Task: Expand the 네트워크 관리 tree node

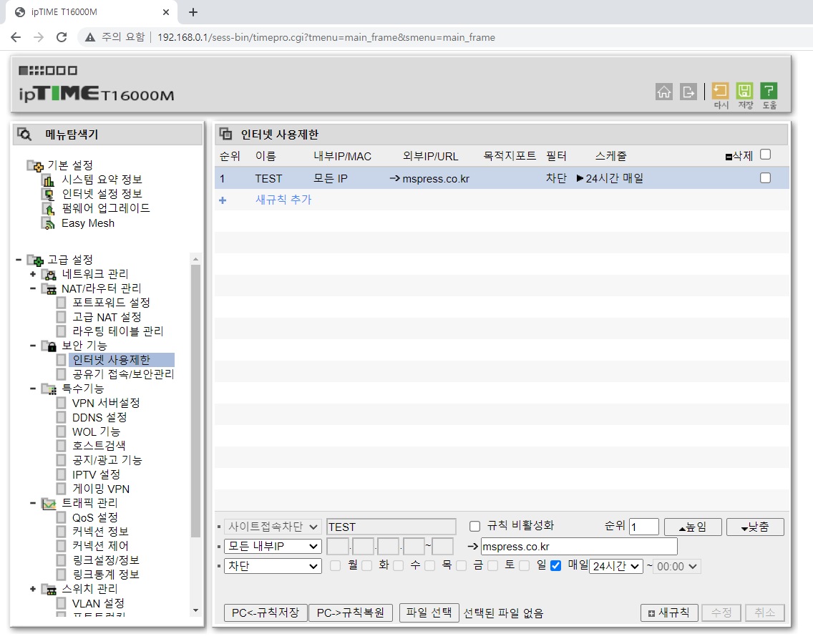Action: click(x=33, y=274)
